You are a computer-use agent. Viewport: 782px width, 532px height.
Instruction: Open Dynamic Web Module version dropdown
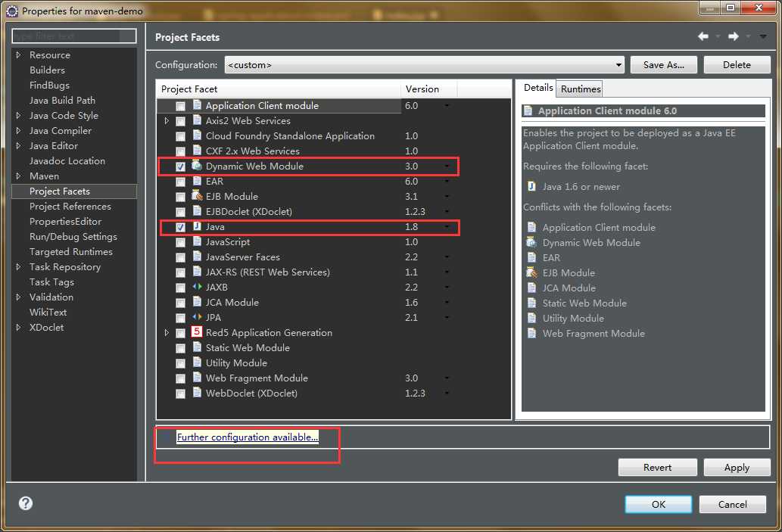pos(447,166)
